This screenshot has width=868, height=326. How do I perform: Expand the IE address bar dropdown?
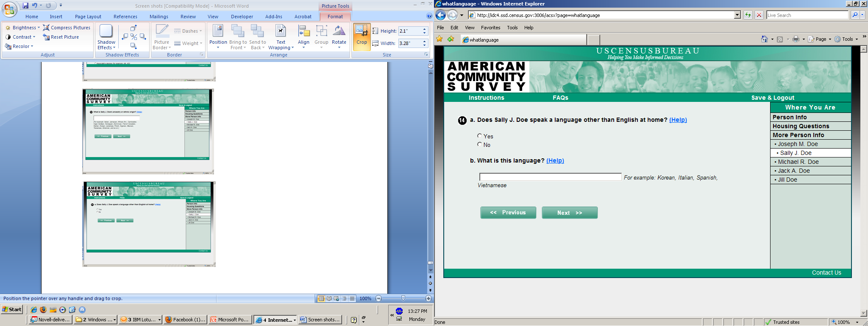[x=737, y=15]
